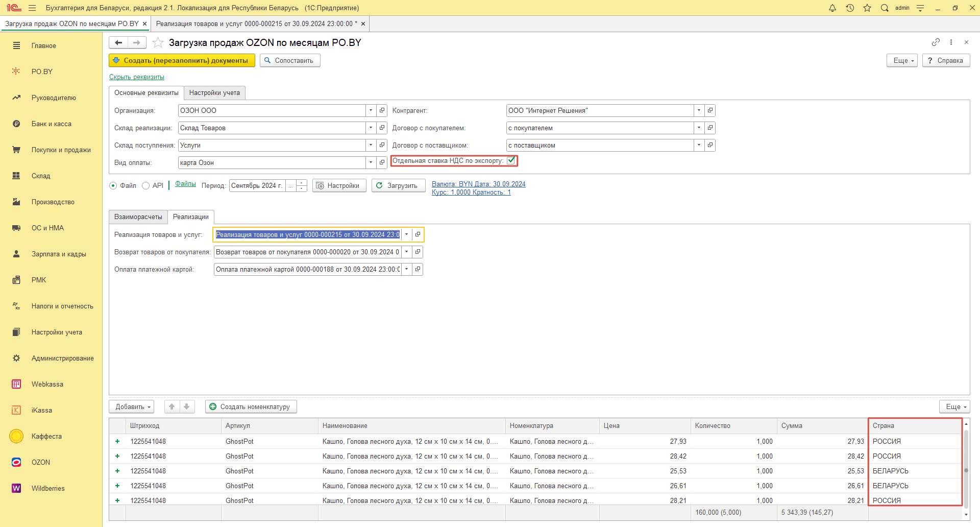
Task: Open Файлы link
Action: [x=185, y=184]
